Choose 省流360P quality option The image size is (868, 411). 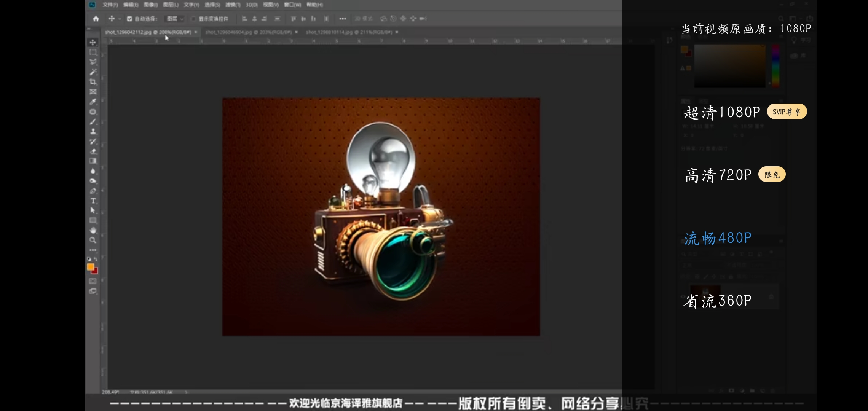[x=718, y=301]
